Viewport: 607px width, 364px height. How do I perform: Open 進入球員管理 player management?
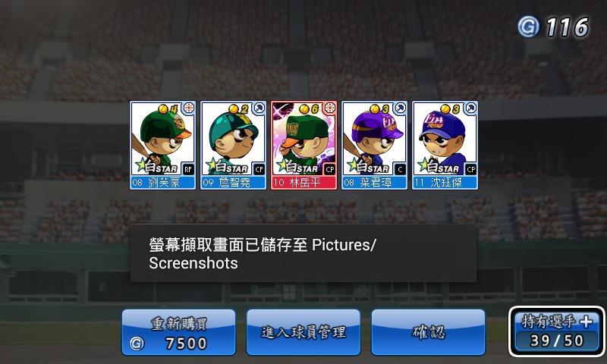(x=303, y=332)
